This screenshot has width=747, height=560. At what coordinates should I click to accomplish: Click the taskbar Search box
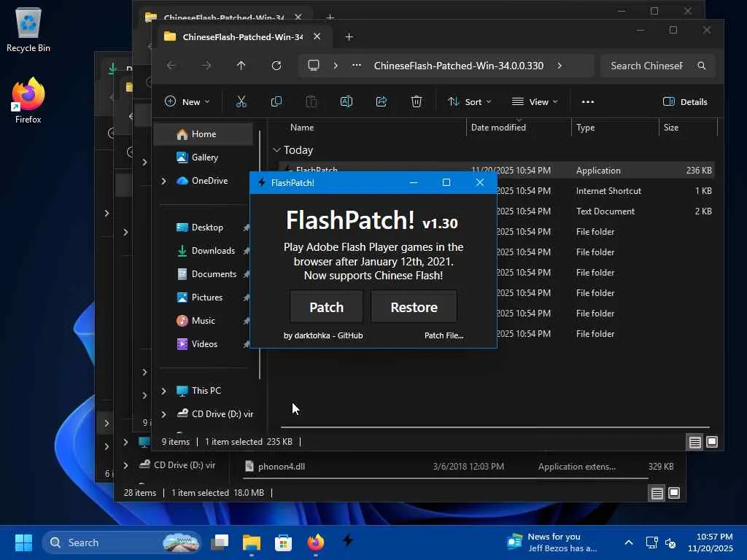point(122,542)
